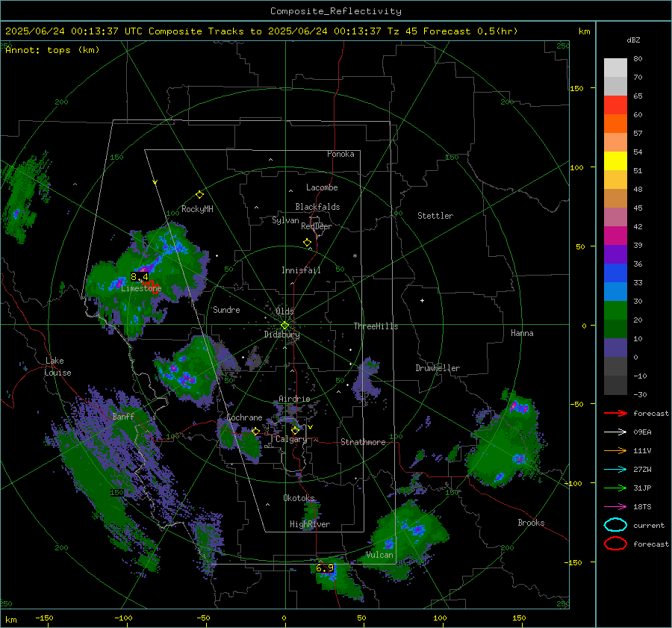Click the Sundre city label
Image resolution: width=672 pixels, height=628 pixels.
(226, 310)
